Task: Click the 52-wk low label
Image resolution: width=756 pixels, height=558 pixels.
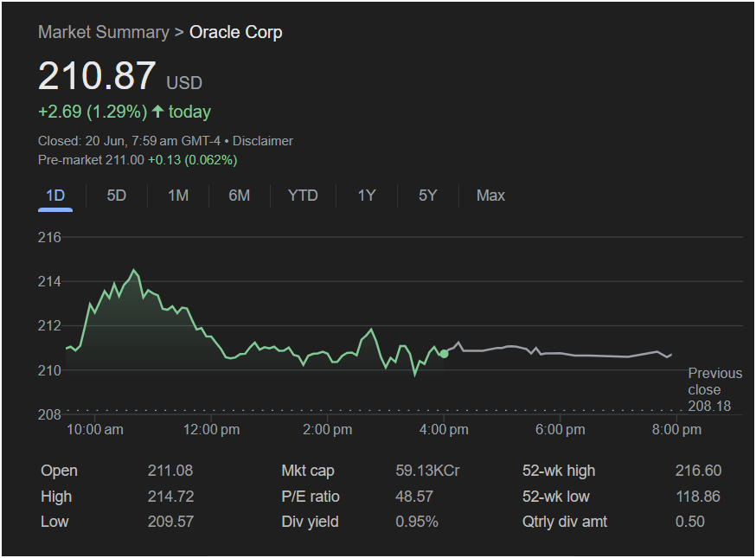Action: pyautogui.click(x=556, y=497)
